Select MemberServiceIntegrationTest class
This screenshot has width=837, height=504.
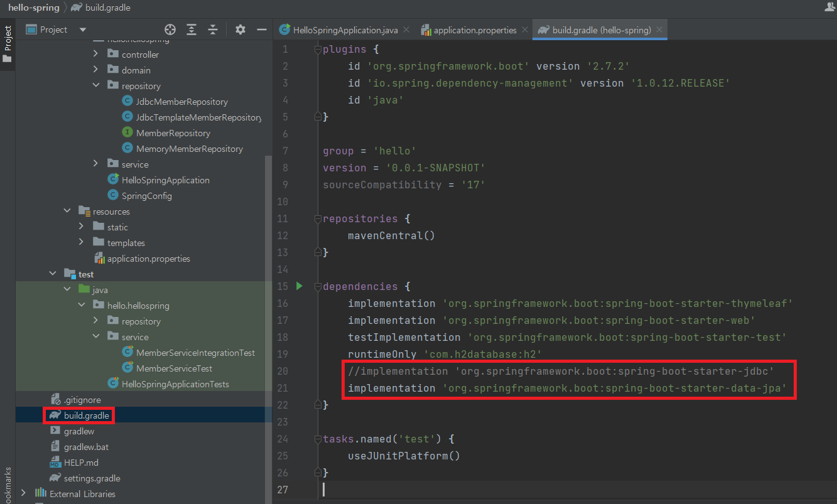[x=196, y=353]
